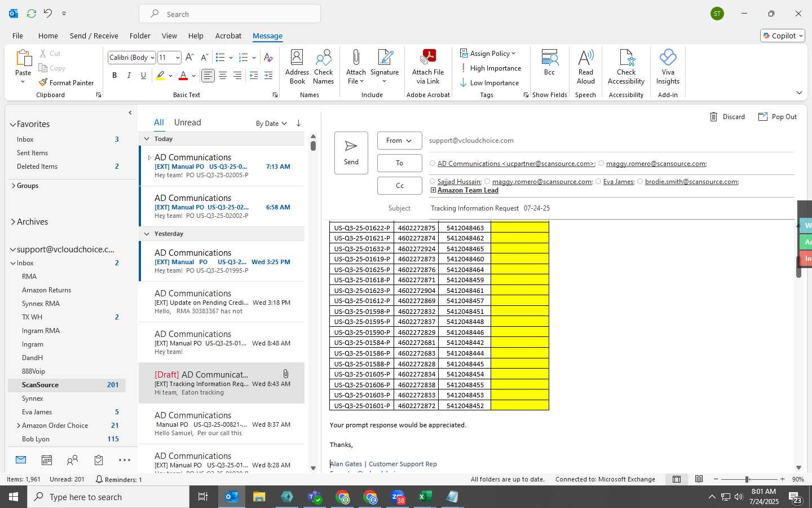Align text right

[x=237, y=76]
